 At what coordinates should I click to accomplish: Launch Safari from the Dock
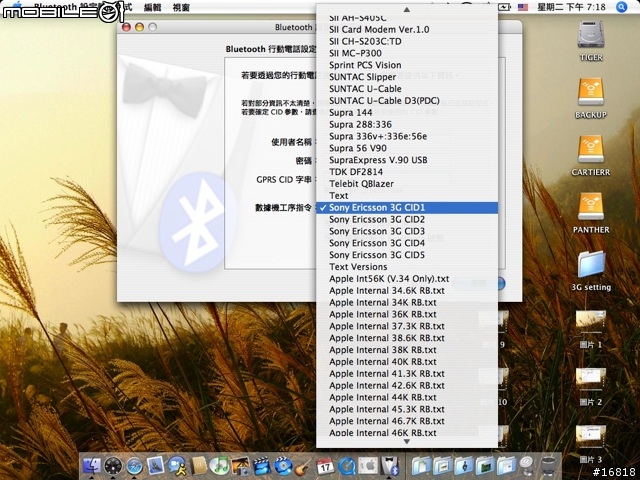pyautogui.click(x=134, y=466)
